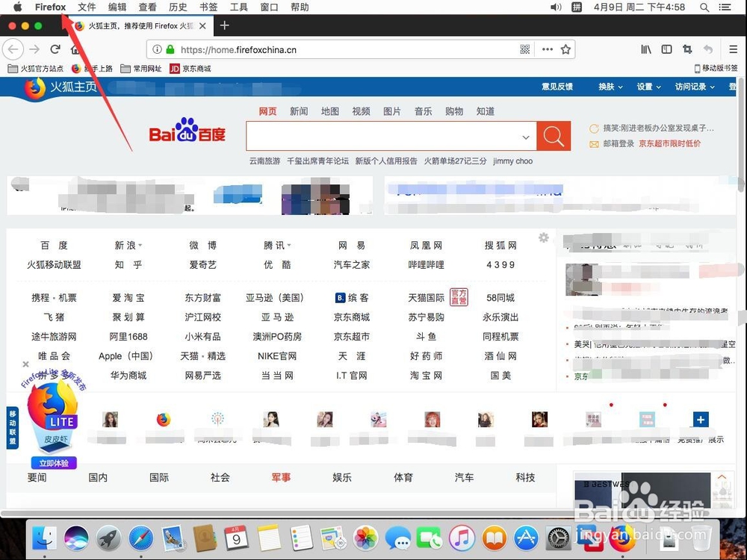Show site information via the (i) icon
This screenshot has height=560, width=747.
click(157, 49)
